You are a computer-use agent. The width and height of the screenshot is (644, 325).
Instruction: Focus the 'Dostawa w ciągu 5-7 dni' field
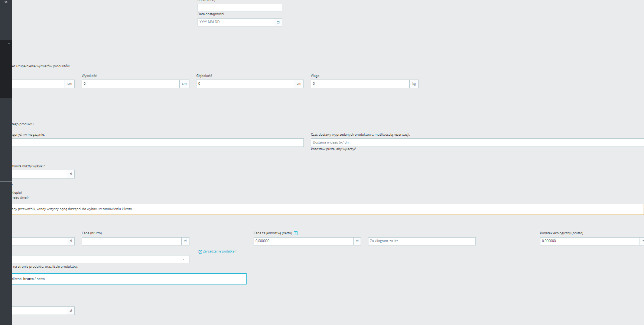[477, 143]
